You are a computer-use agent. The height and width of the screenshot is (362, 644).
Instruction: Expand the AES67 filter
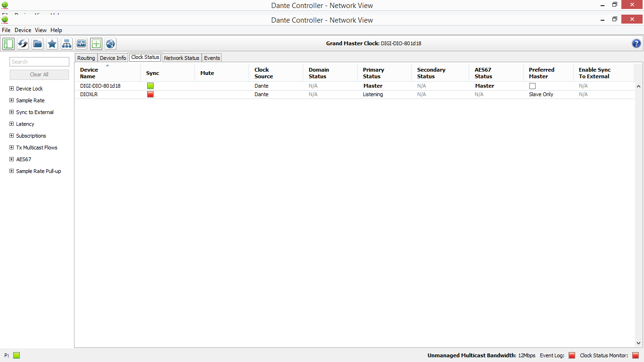[x=12, y=159]
